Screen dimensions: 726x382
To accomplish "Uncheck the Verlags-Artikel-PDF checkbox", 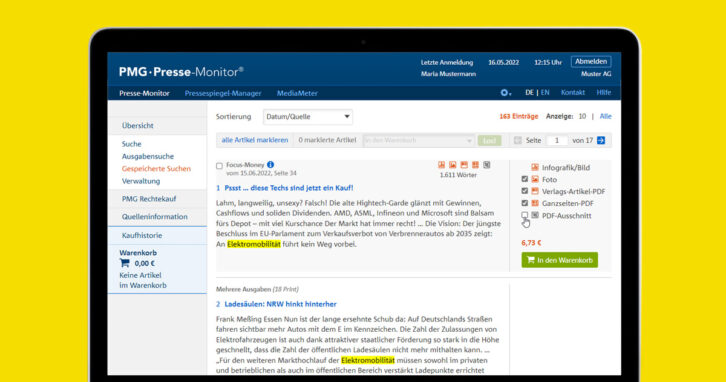I will (525, 191).
